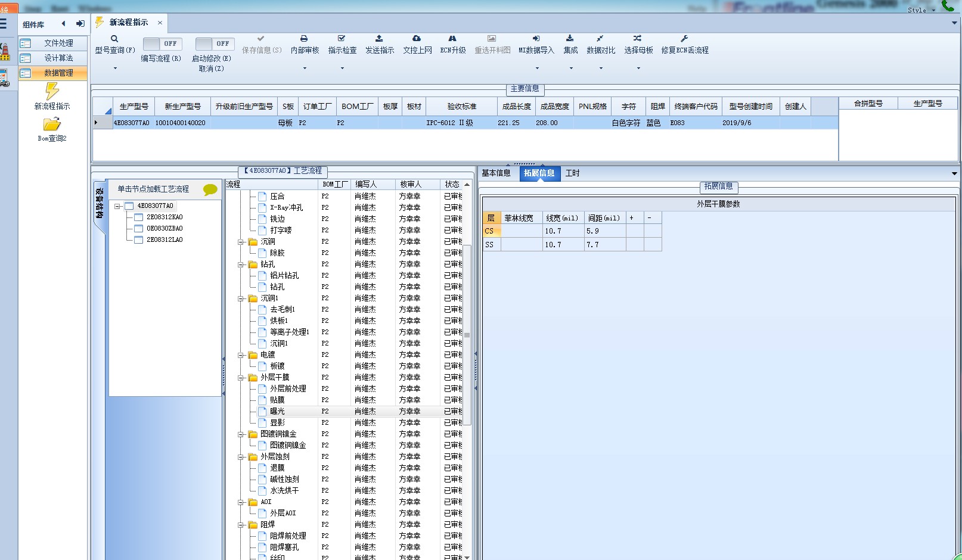Close the 新流程指示 tab
962x560 pixels.
pos(160,23)
